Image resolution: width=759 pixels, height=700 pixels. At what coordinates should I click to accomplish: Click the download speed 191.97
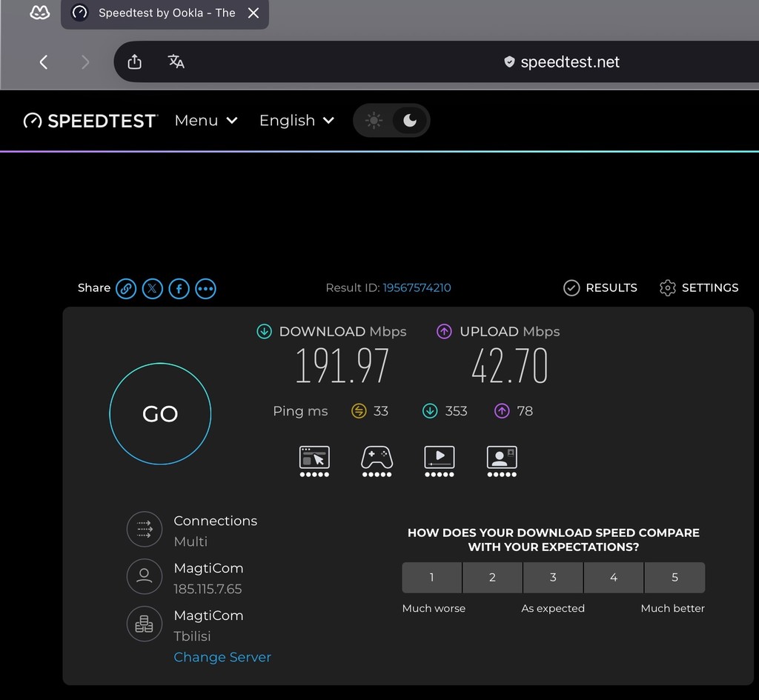click(342, 366)
